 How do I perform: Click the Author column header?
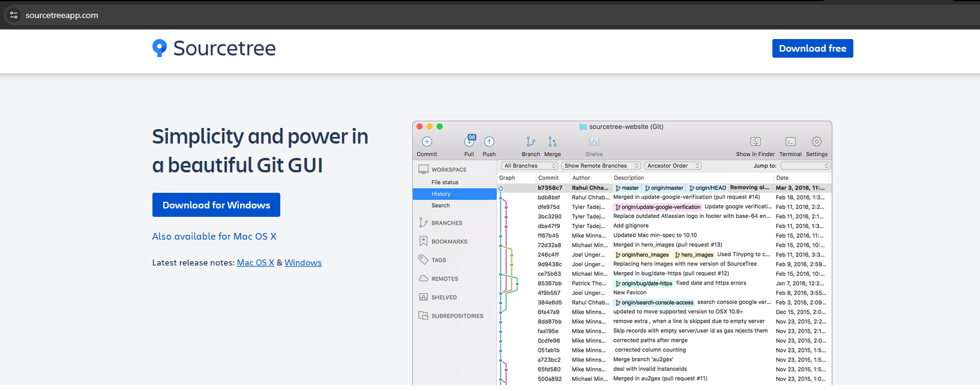click(x=581, y=178)
